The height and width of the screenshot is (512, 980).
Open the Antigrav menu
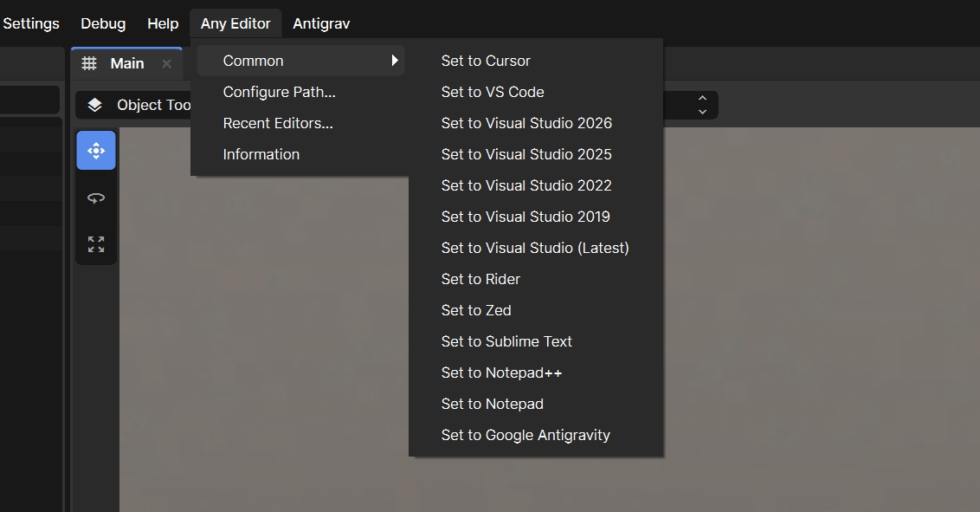pos(321,23)
